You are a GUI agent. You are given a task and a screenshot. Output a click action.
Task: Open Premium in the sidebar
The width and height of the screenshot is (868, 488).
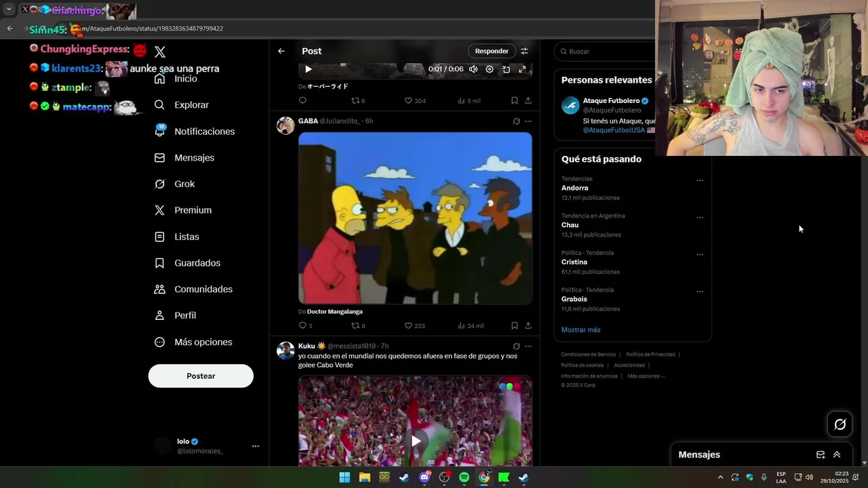[x=183, y=210]
